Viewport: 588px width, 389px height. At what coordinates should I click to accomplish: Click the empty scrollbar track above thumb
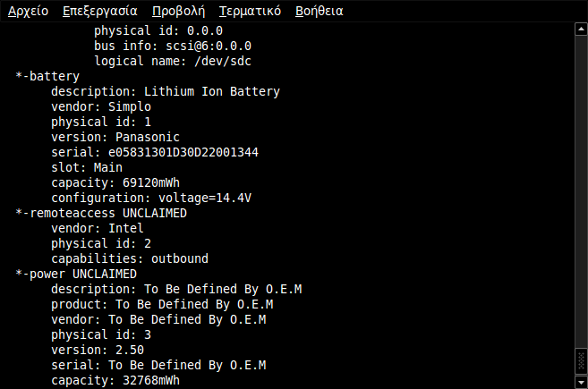(581, 191)
